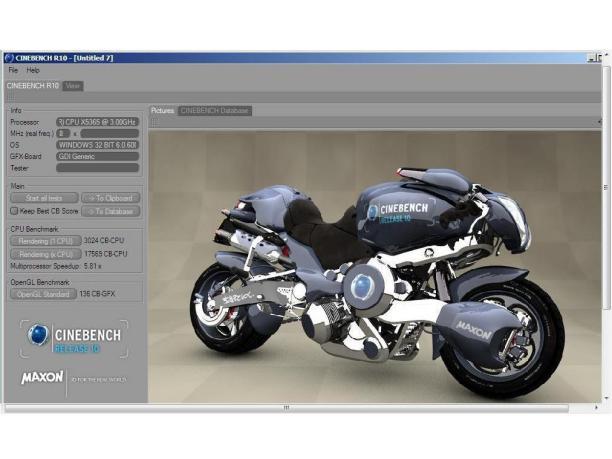Minimize the CINEBENCH R10 window
Image resolution: width=612 pixels, height=459 pixels.
[x=591, y=58]
